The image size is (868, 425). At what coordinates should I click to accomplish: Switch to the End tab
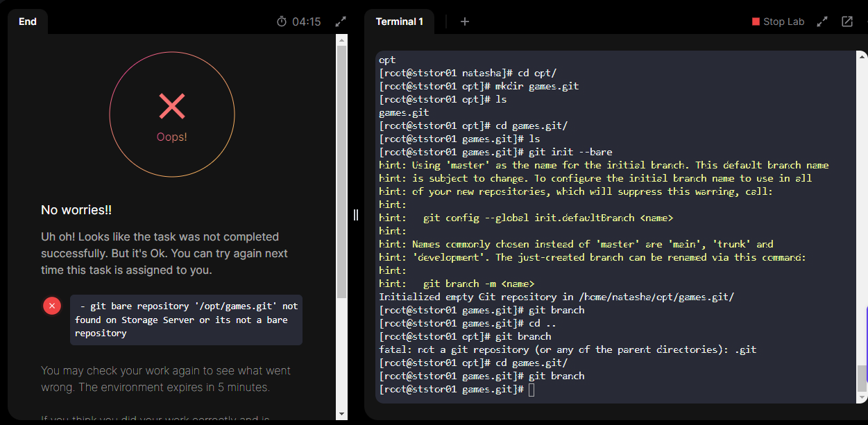click(x=28, y=21)
